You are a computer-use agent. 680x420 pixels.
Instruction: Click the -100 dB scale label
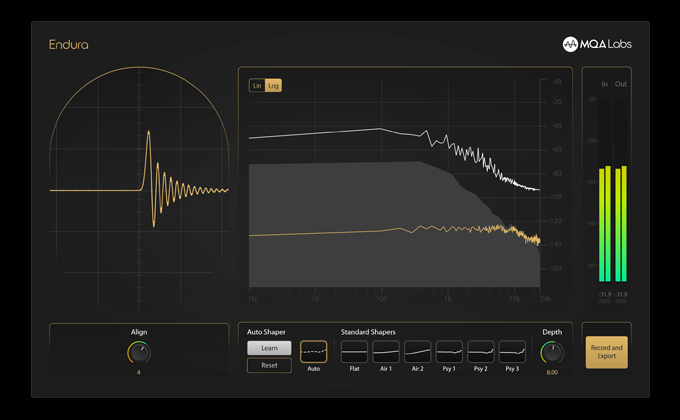click(x=555, y=197)
